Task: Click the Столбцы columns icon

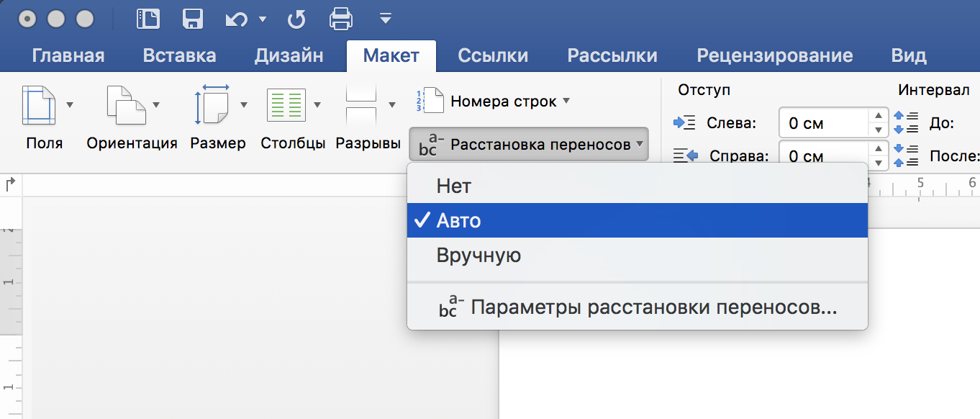Action: pyautogui.click(x=286, y=105)
